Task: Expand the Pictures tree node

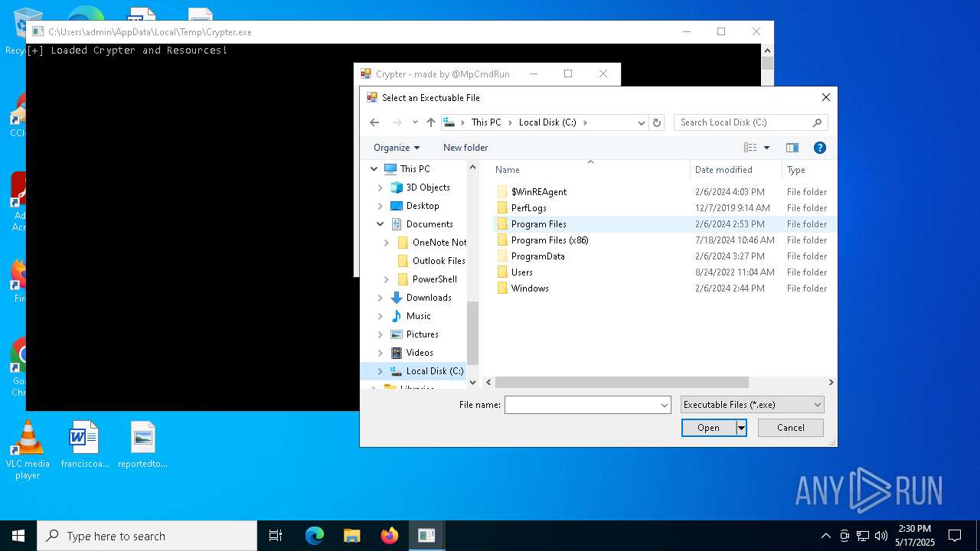Action: click(381, 334)
